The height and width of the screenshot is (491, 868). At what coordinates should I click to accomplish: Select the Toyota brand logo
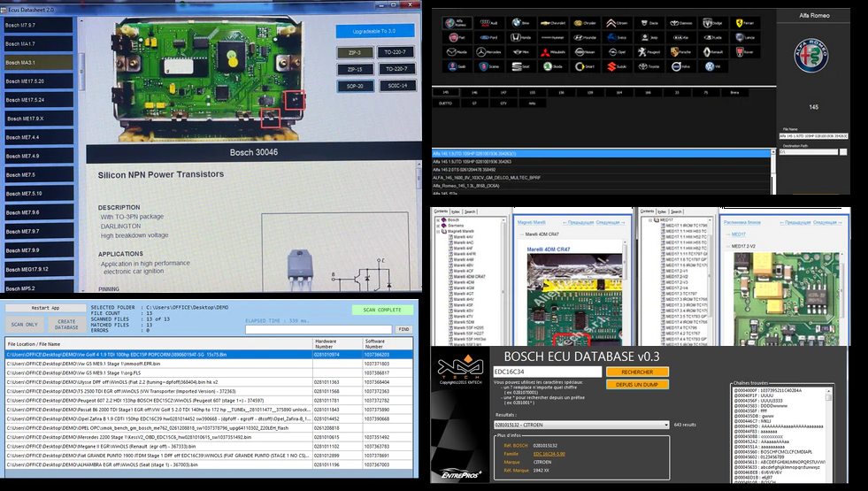tap(648, 66)
